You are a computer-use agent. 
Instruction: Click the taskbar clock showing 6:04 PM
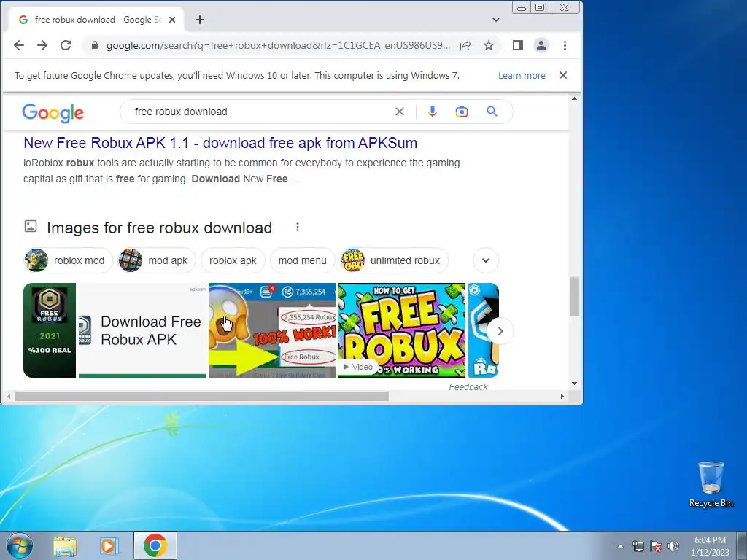coord(710,546)
